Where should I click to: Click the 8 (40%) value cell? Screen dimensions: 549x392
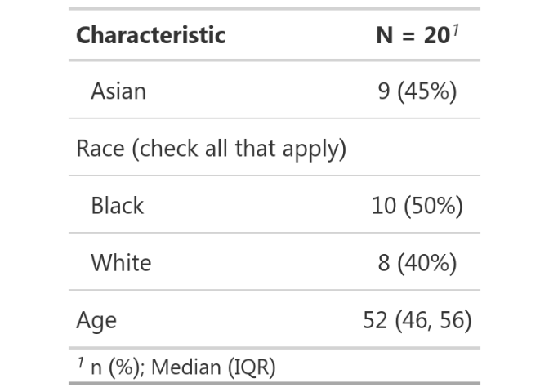coord(417,262)
